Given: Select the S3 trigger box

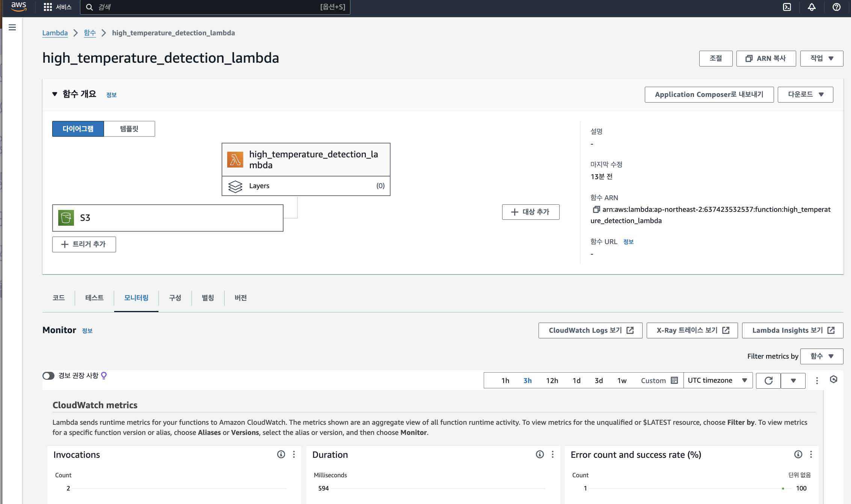Looking at the screenshot, I should [167, 218].
